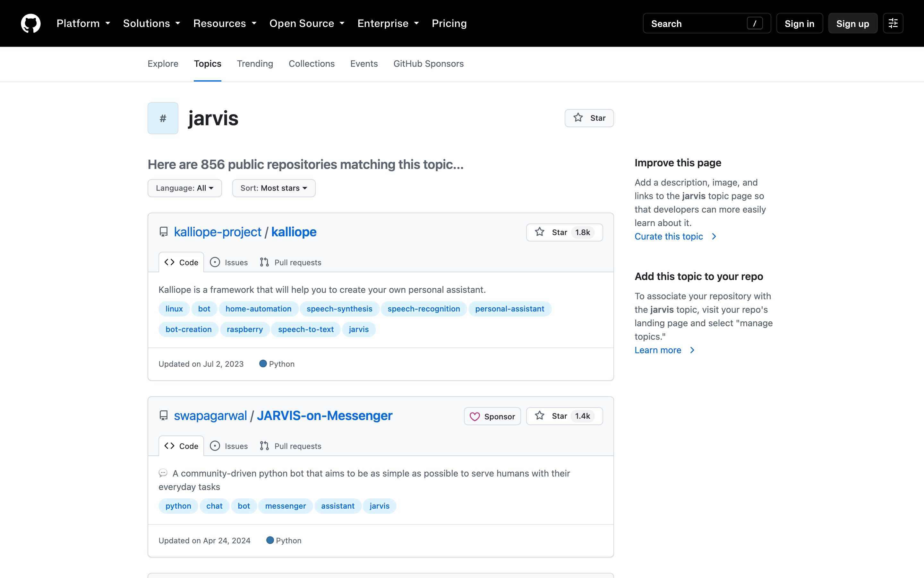Image resolution: width=924 pixels, height=578 pixels.
Task: Open the Sort: Most stars dropdown
Action: [x=274, y=188]
